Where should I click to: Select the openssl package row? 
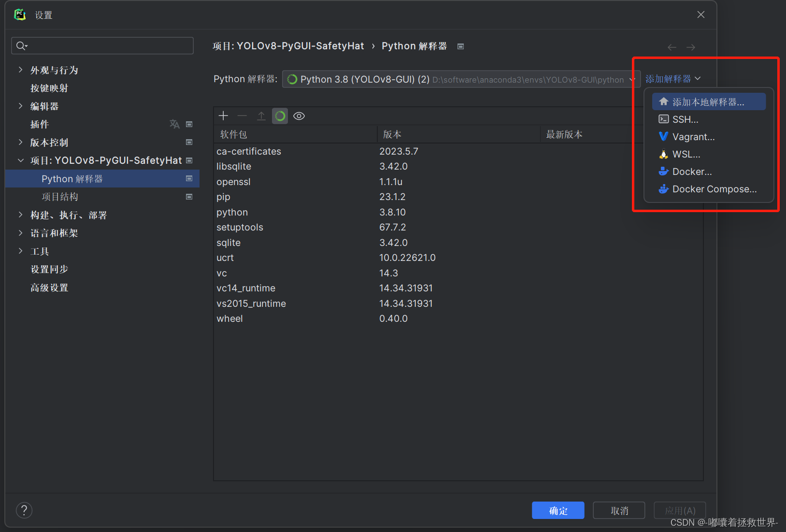pos(458,182)
